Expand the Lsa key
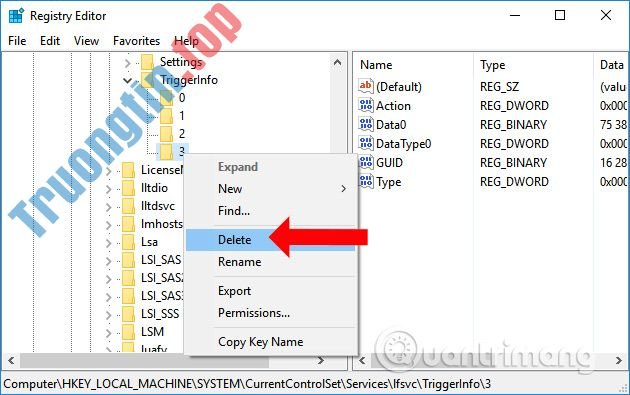The image size is (630, 395). (x=108, y=243)
